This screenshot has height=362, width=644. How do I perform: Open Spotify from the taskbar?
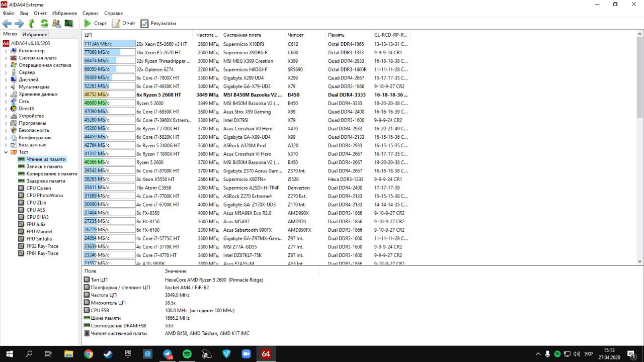coord(187,354)
